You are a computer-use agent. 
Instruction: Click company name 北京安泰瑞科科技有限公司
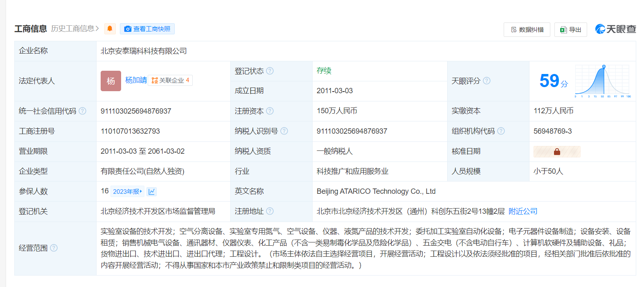pos(144,51)
